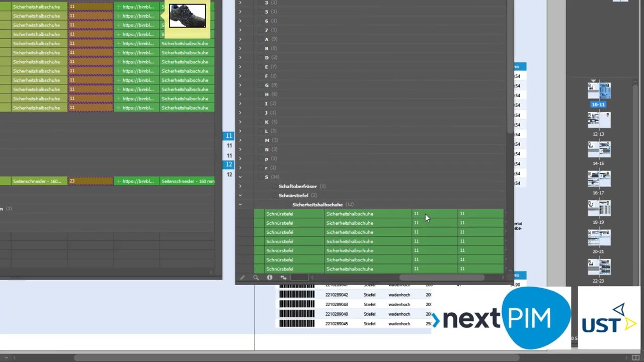
Task: Click article number 2210289043 in the document table
Action: [337, 305]
